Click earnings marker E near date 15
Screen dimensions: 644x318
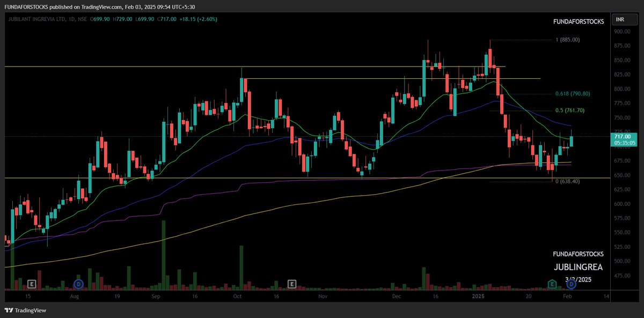[x=32, y=283]
